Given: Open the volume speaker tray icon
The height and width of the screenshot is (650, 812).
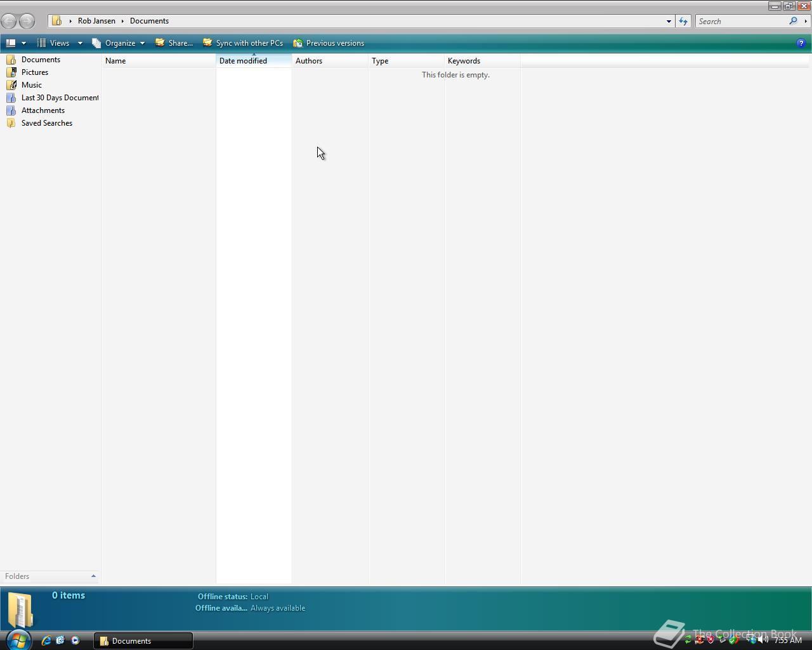Looking at the screenshot, I should click(x=763, y=640).
